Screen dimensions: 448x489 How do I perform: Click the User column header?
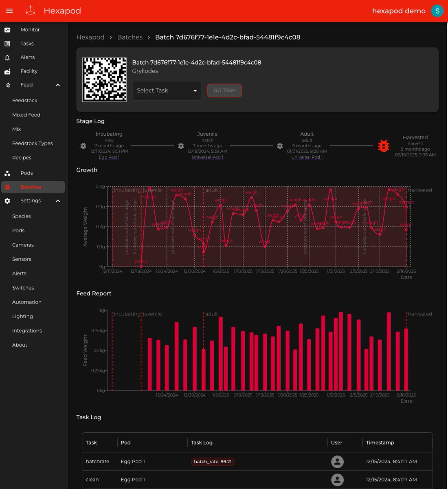point(336,443)
